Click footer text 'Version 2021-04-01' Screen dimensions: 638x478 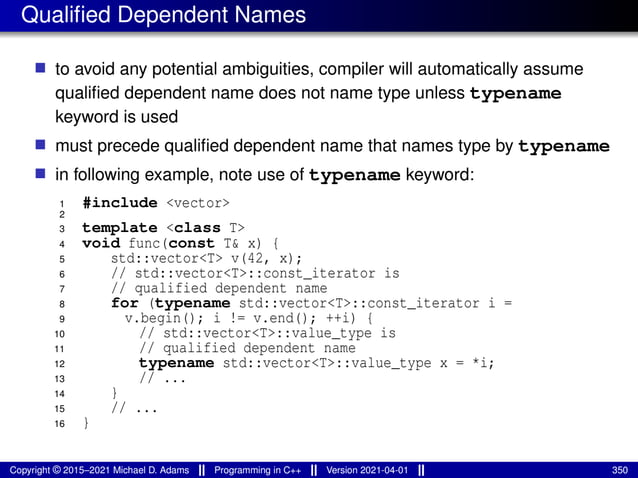tap(367, 470)
